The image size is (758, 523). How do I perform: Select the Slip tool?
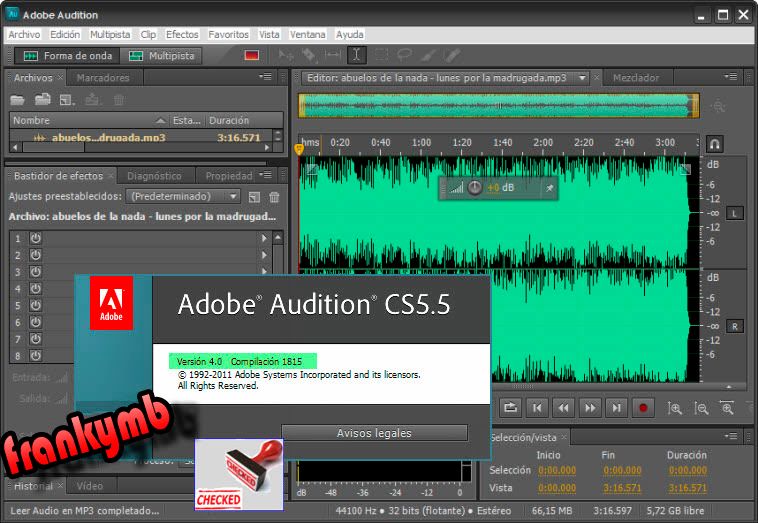(x=333, y=55)
